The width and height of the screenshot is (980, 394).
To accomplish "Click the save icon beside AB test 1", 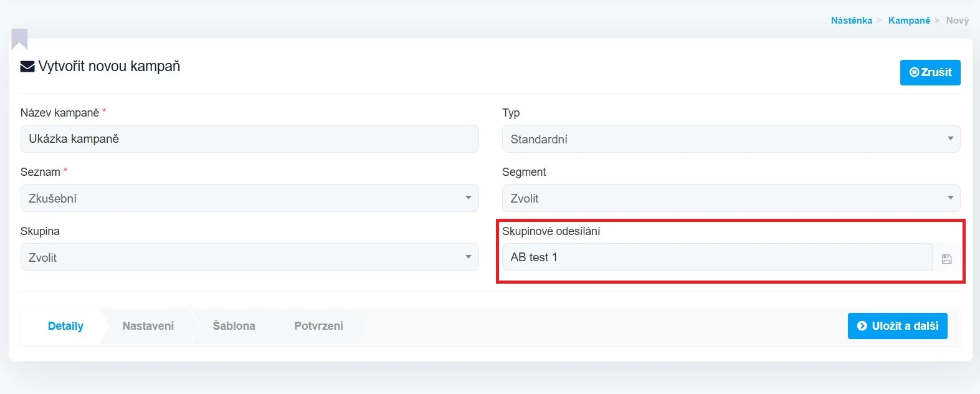I will 946,259.
